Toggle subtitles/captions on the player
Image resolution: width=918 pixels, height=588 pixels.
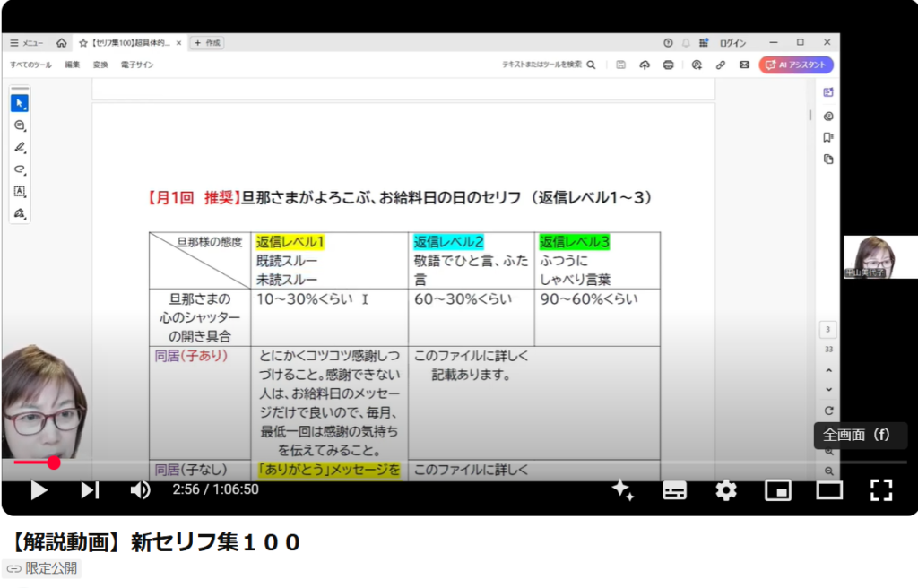(x=674, y=489)
